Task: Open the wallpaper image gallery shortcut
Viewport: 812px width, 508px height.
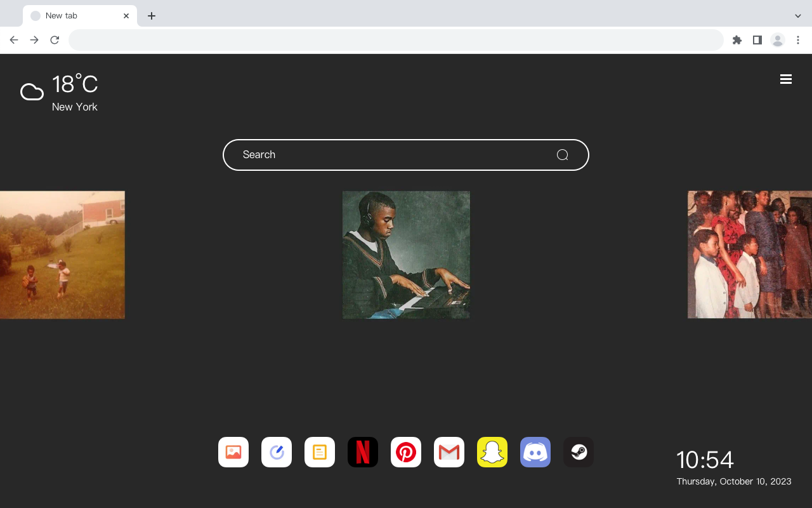Action: [x=233, y=452]
